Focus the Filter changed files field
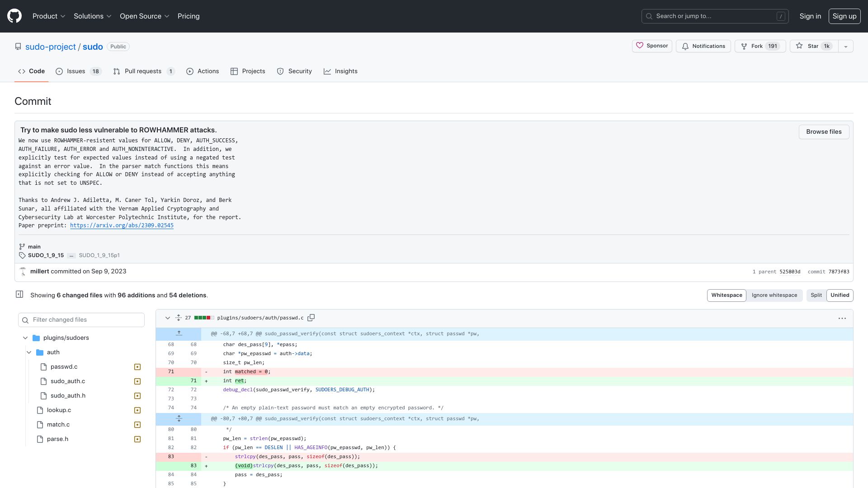Viewport: 868px width, 488px height. click(81, 320)
